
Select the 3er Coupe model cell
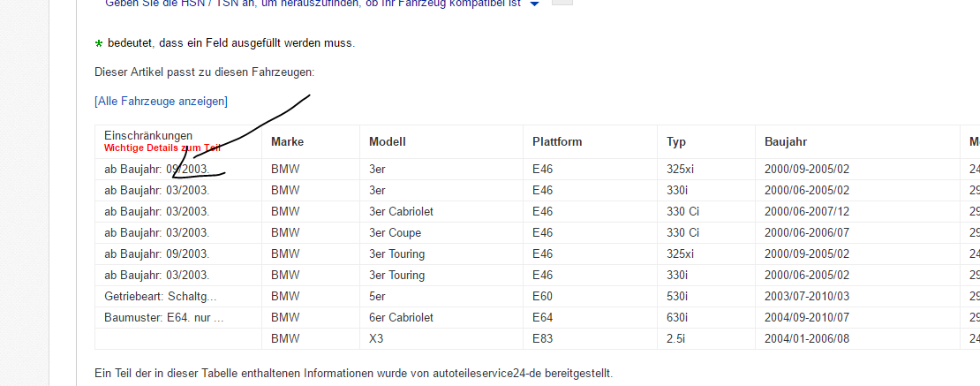click(395, 233)
